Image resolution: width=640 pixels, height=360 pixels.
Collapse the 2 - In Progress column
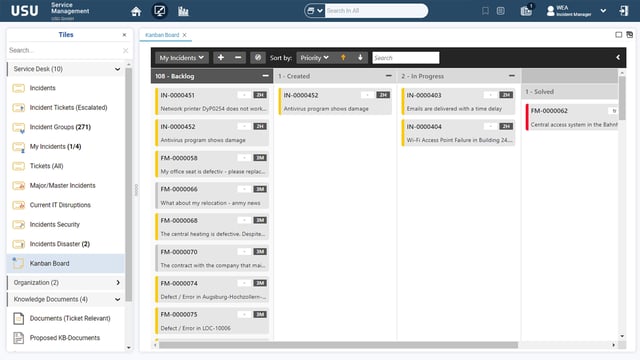tap(511, 76)
